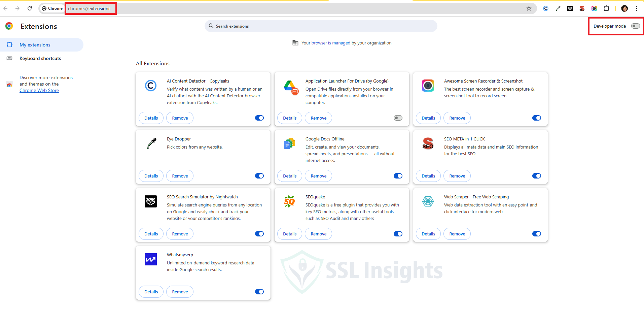Viewport: 644px width, 323px height.
Task: Enable Application Launcher For Drive extension
Action: [x=398, y=118]
